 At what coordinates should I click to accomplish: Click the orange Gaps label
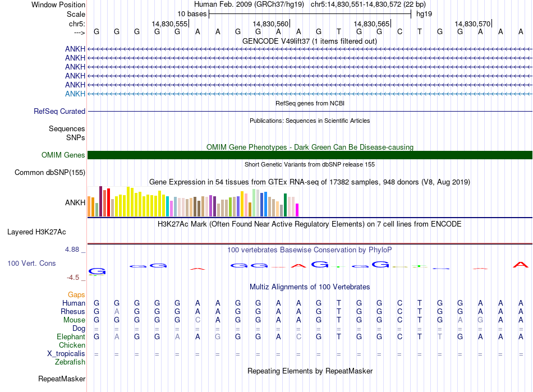click(x=76, y=295)
